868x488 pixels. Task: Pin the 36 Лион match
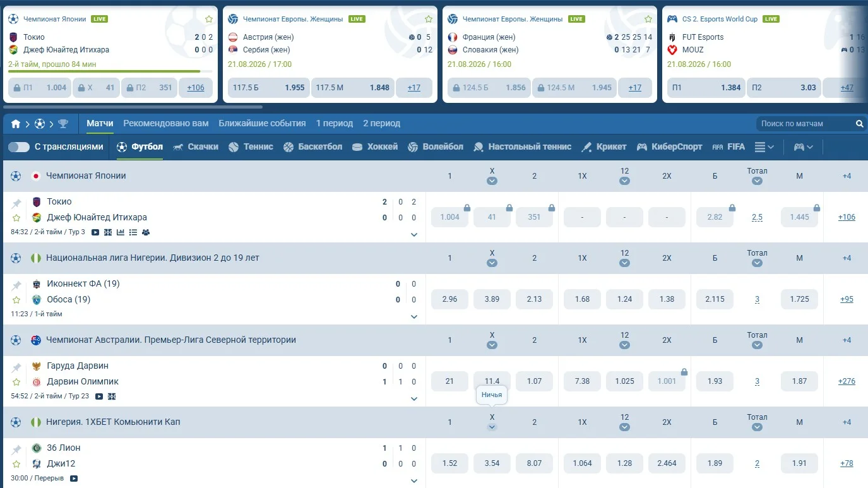(16, 449)
